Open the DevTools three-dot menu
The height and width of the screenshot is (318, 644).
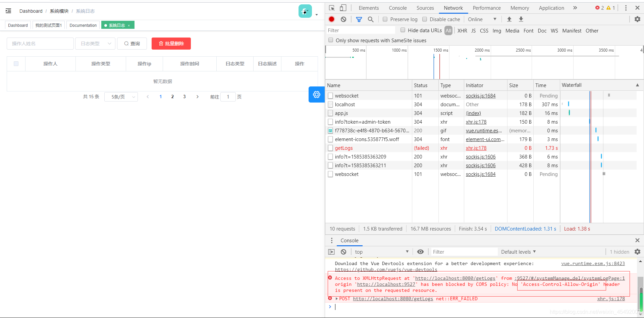click(x=626, y=8)
